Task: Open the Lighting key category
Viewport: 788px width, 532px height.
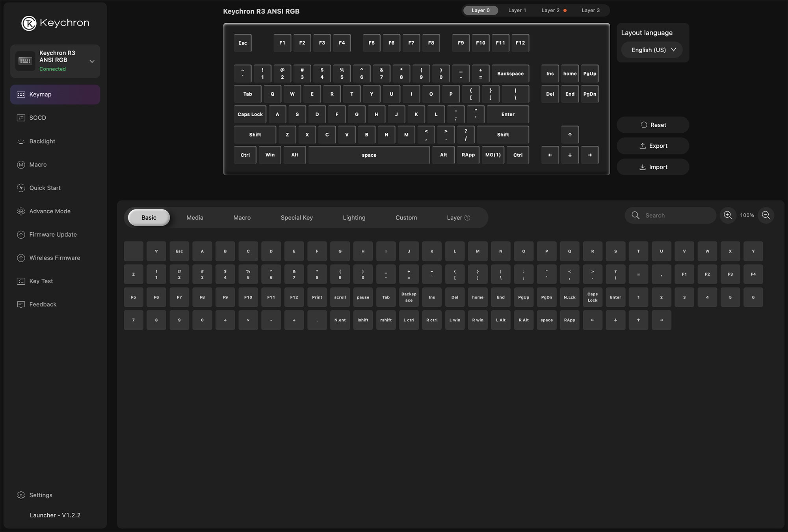Action: [x=354, y=217]
